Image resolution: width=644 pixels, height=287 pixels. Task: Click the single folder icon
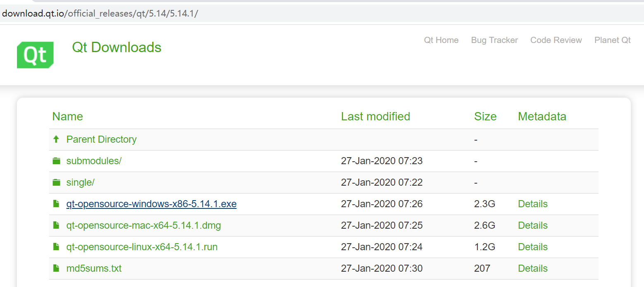(56, 182)
